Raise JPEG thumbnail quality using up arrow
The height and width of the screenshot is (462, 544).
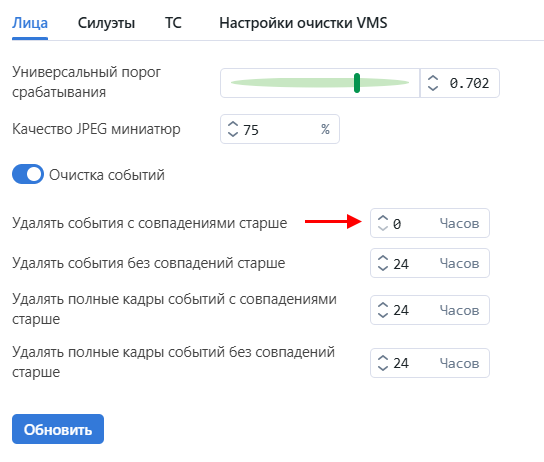tap(233, 125)
